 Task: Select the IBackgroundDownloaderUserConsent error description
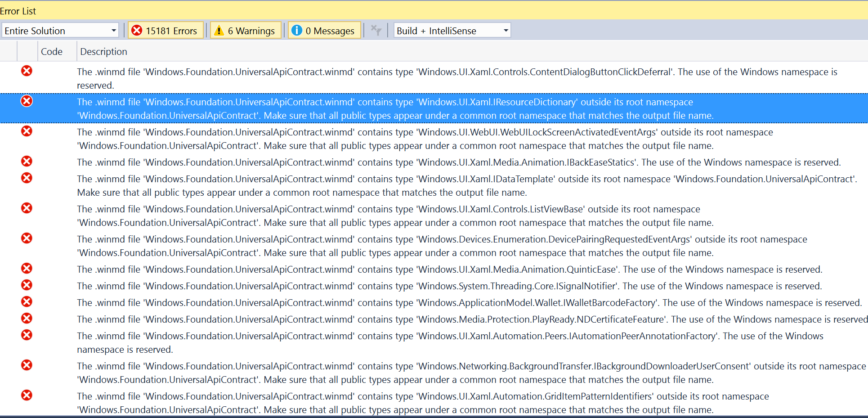(x=471, y=373)
